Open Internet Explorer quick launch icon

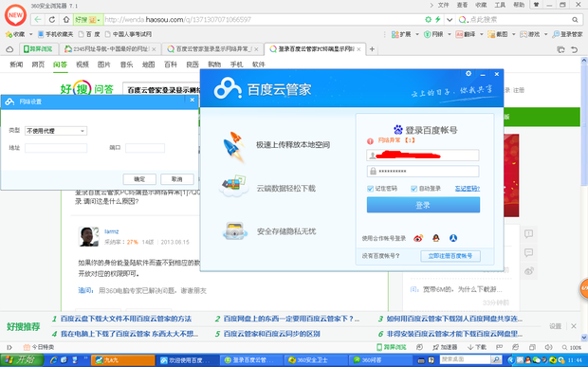(54, 360)
